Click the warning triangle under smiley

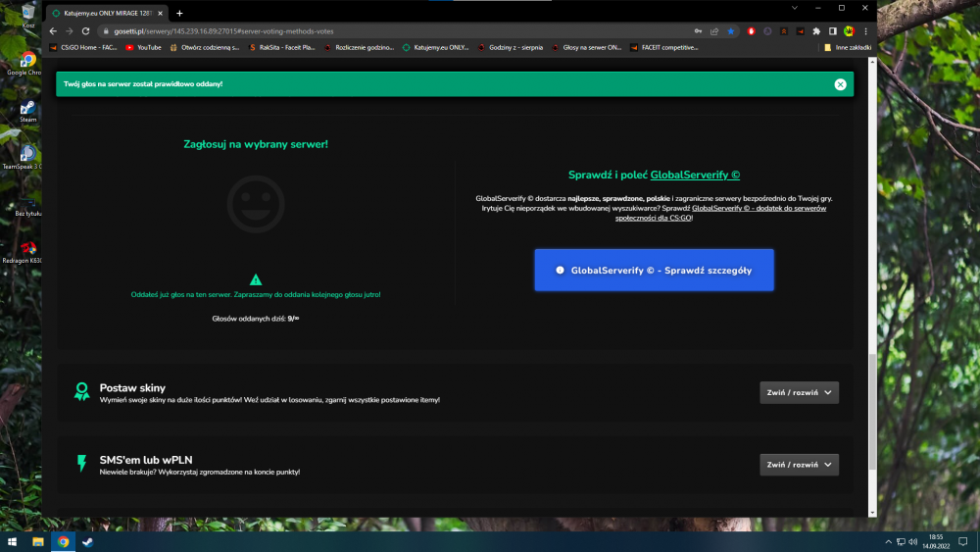pos(256,279)
